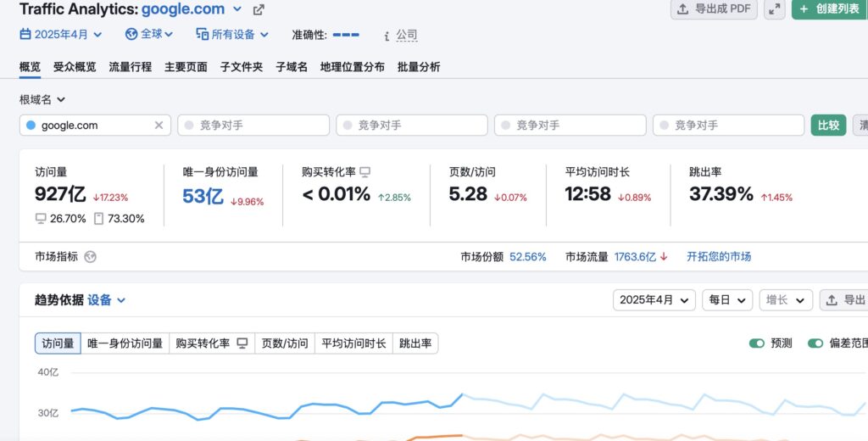
Task: Click the desktop icon beside 26.70%
Action: (x=41, y=219)
